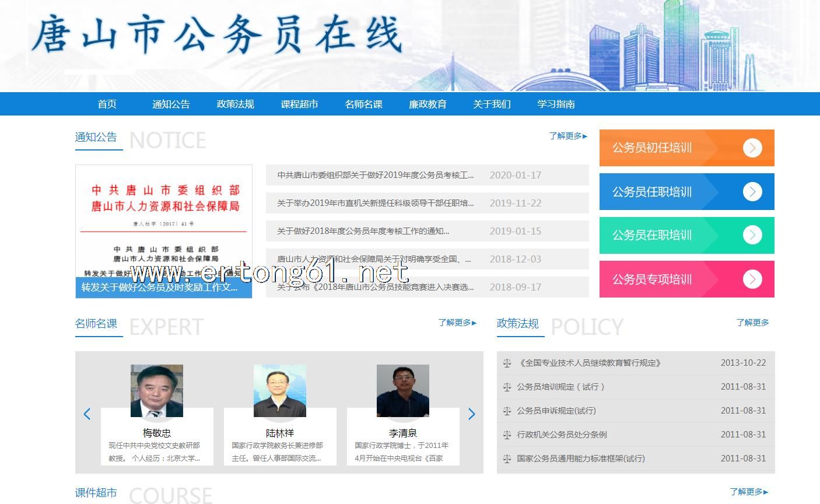Screen dimensions: 820x504
Task: Click arrow icon on 公务员任职培训 banner
Action: pos(752,192)
